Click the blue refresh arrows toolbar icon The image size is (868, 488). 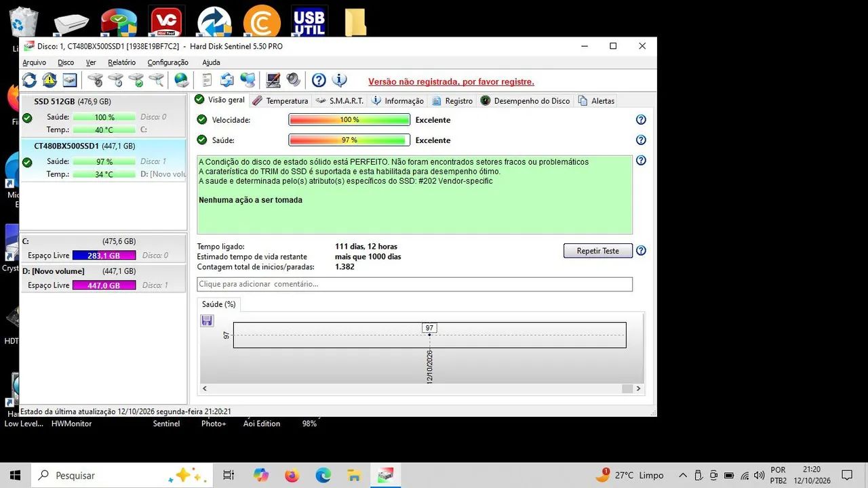[x=30, y=80]
